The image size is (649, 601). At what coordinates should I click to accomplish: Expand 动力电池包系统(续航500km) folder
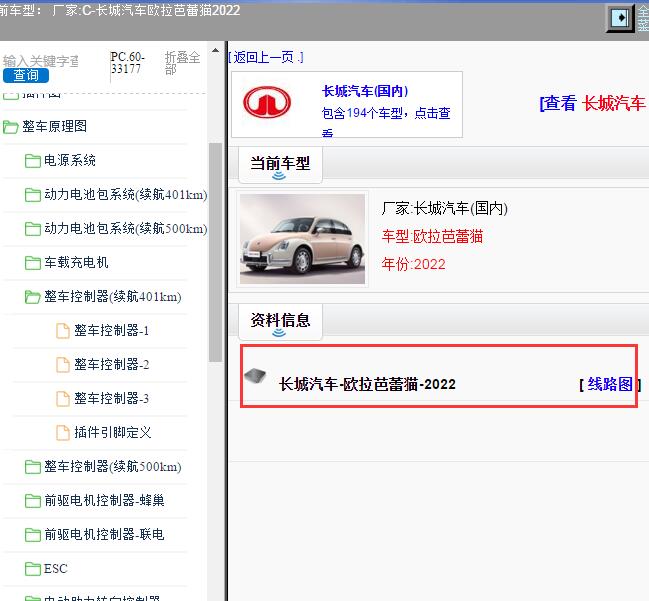126,228
